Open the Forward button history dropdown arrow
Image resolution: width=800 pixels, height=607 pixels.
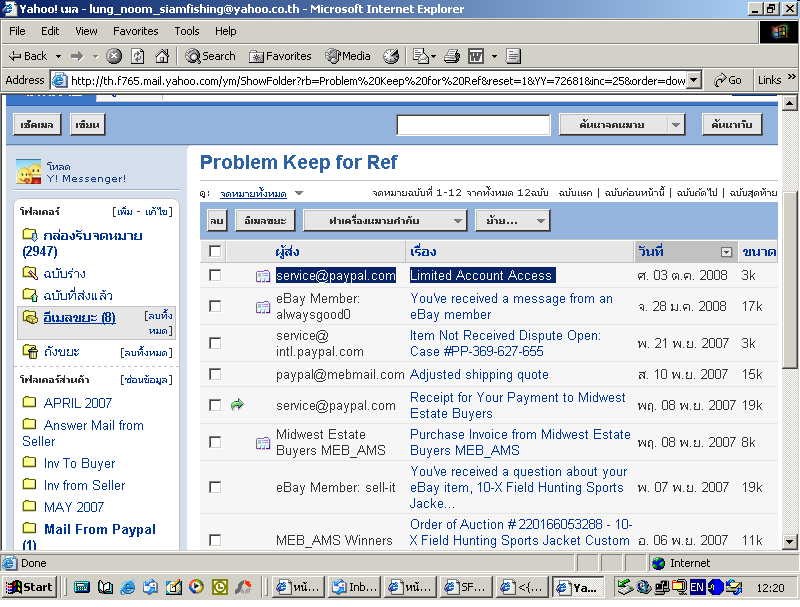[95, 56]
